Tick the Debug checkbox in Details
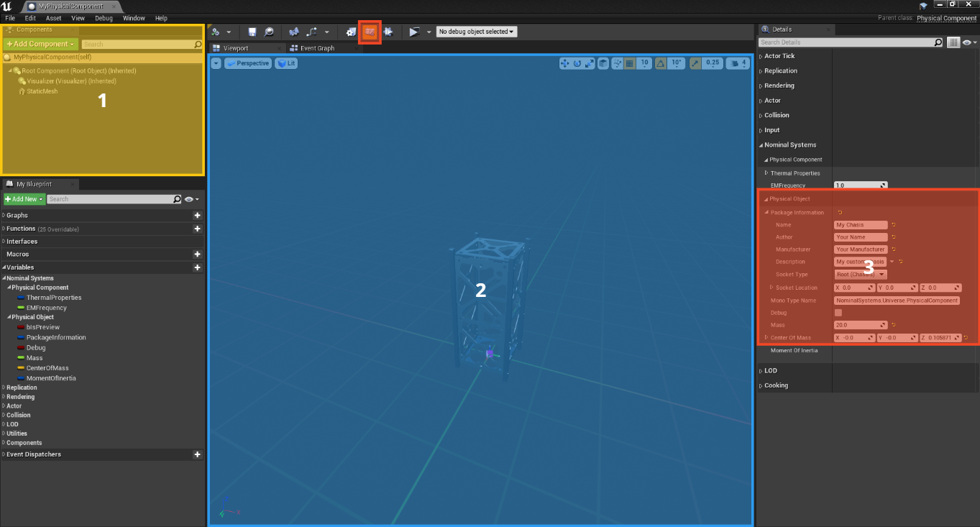Image resolution: width=980 pixels, height=527 pixels. click(838, 313)
